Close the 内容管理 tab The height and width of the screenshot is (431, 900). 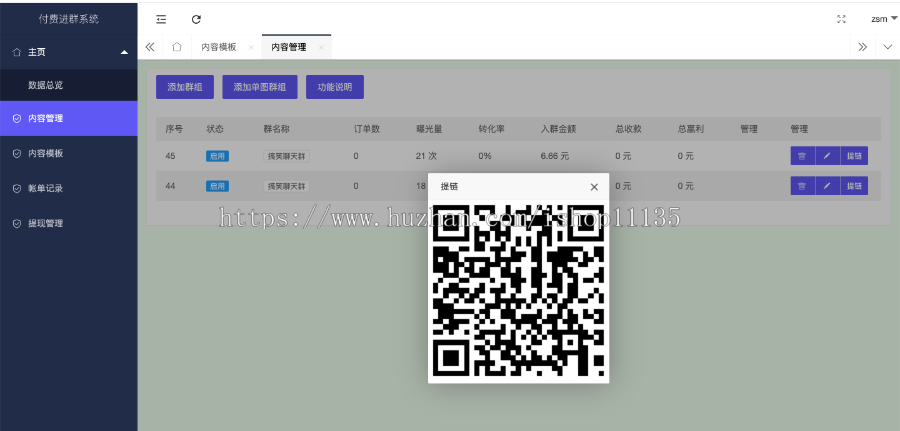point(321,48)
